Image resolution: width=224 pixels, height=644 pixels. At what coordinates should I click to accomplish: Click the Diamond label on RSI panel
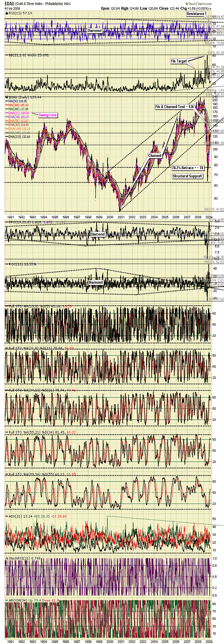click(95, 31)
